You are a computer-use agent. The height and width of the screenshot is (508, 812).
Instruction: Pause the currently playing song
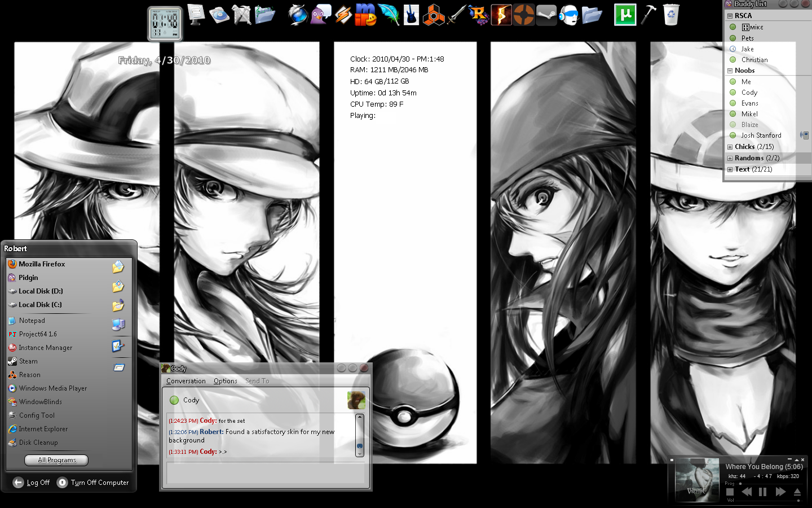(x=762, y=492)
